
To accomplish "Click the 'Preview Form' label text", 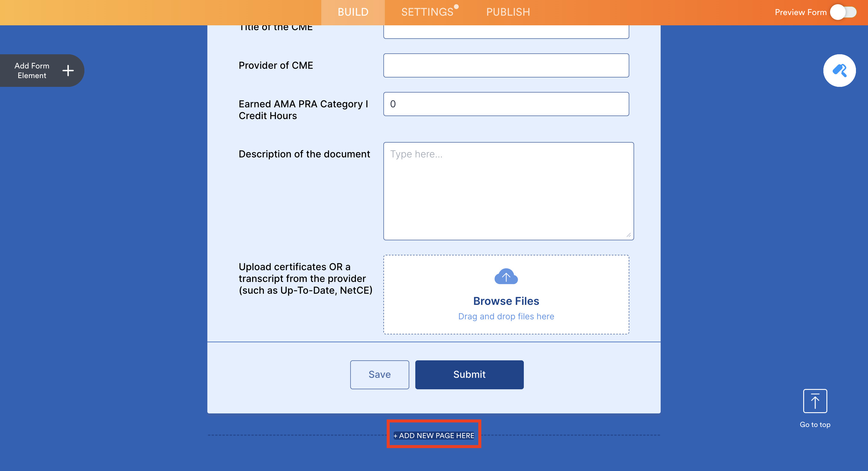I will pyautogui.click(x=800, y=12).
